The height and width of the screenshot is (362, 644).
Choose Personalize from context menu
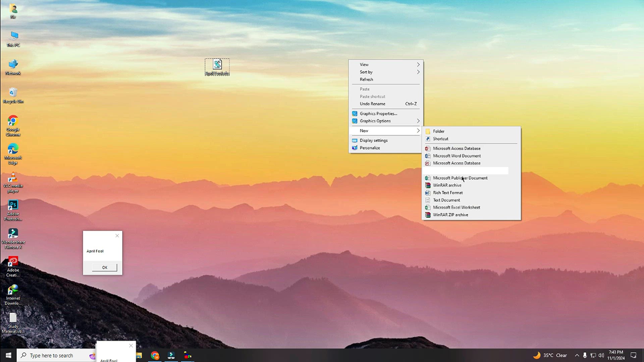click(x=386, y=147)
